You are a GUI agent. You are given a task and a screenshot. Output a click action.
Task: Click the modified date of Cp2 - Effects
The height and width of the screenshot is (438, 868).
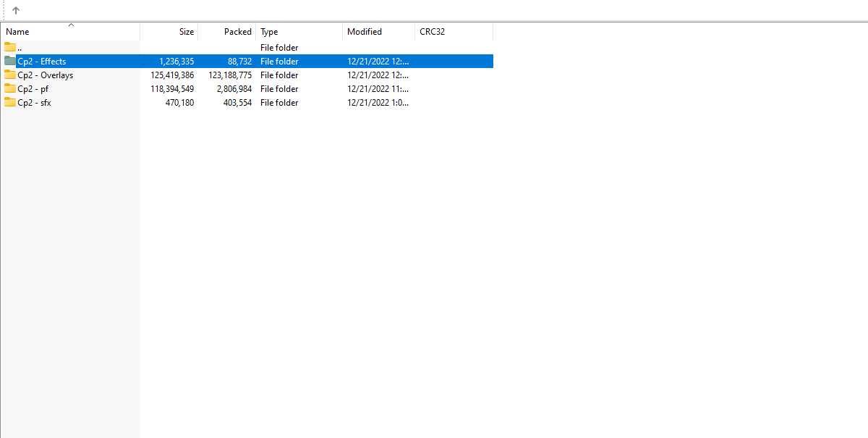378,62
